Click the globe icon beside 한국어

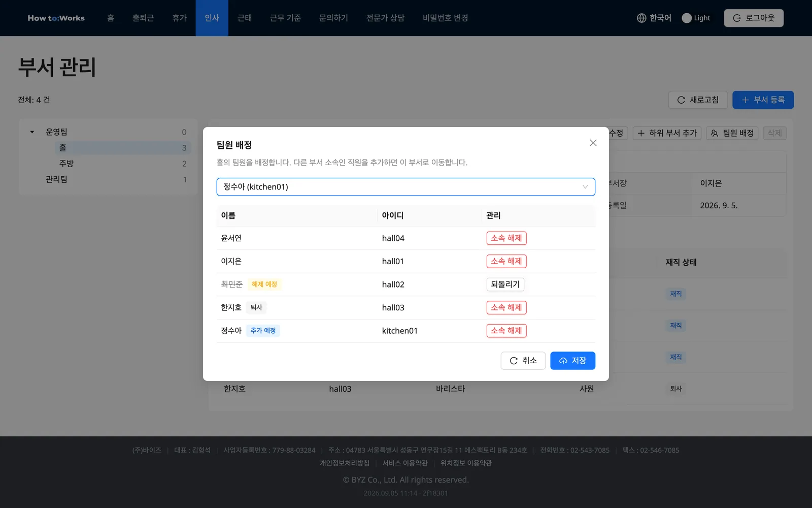(x=641, y=18)
